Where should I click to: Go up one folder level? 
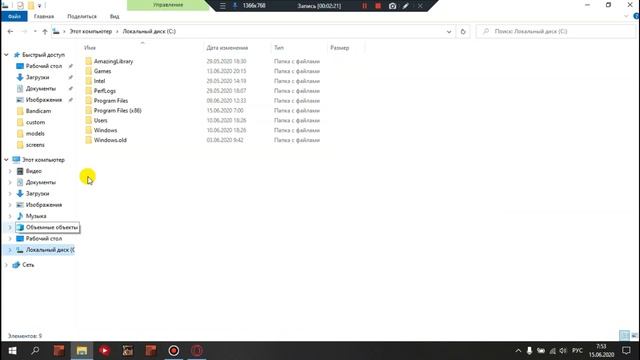(x=45, y=31)
